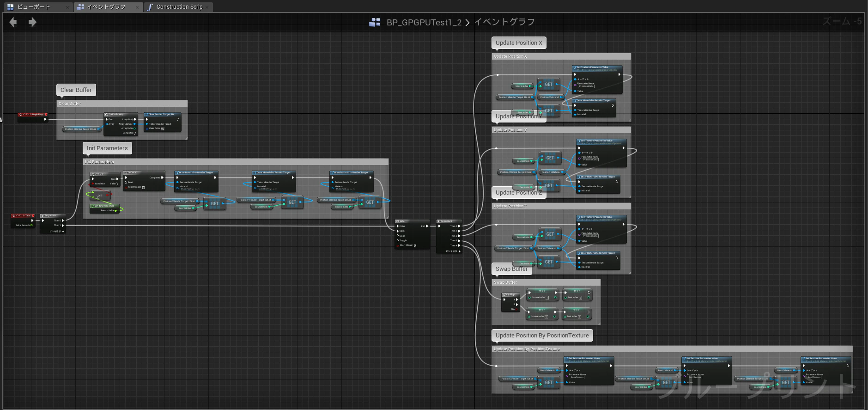Open Clear Color swatch on Clear Render Target
The height and width of the screenshot is (410, 868).
pyautogui.click(x=163, y=129)
